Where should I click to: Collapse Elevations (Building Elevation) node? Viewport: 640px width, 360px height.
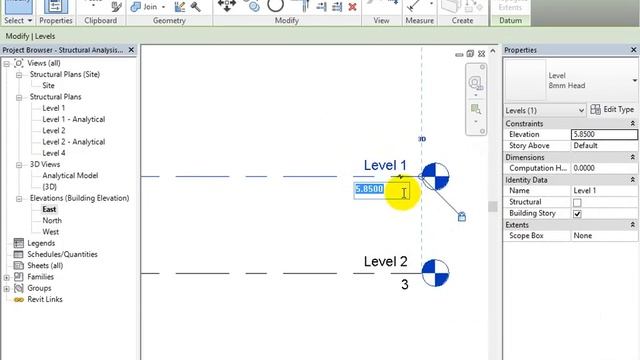(19, 199)
